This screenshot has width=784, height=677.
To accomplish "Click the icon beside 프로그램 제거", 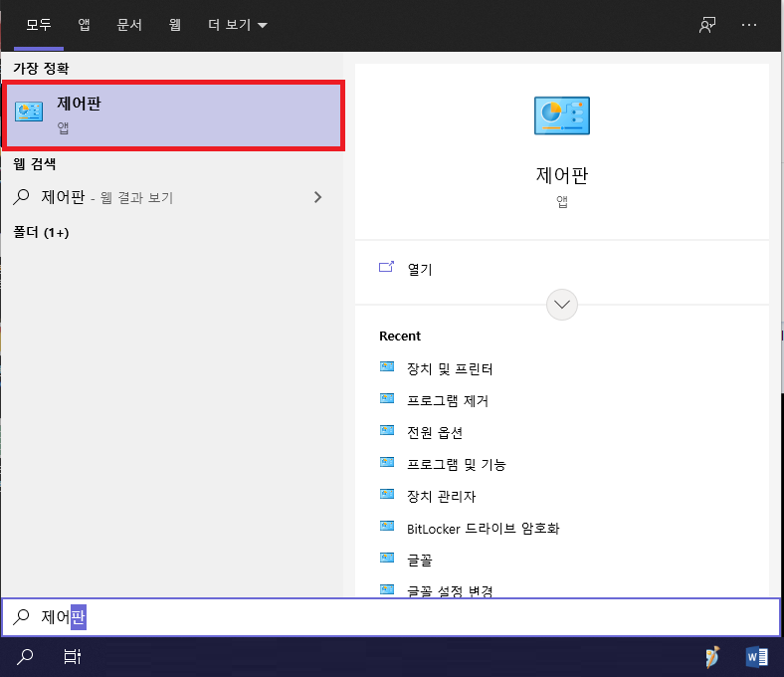I will click(387, 399).
